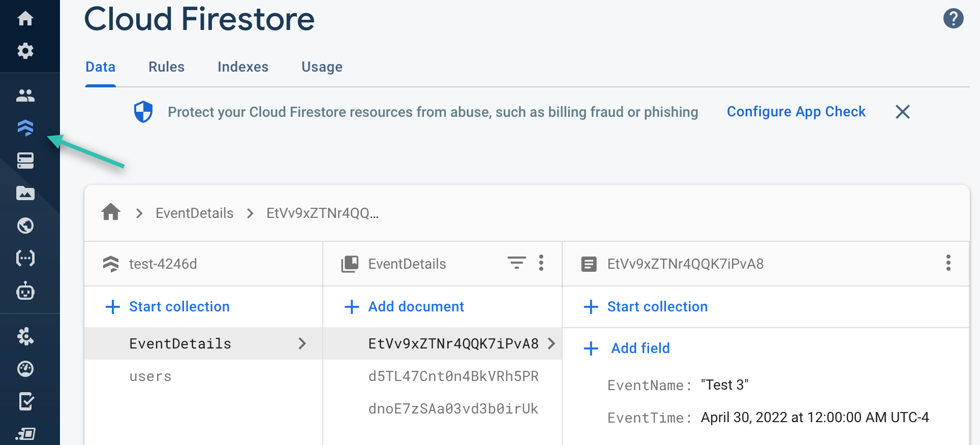980x445 pixels.
Task: Click the EventName field label
Action: coord(649,386)
